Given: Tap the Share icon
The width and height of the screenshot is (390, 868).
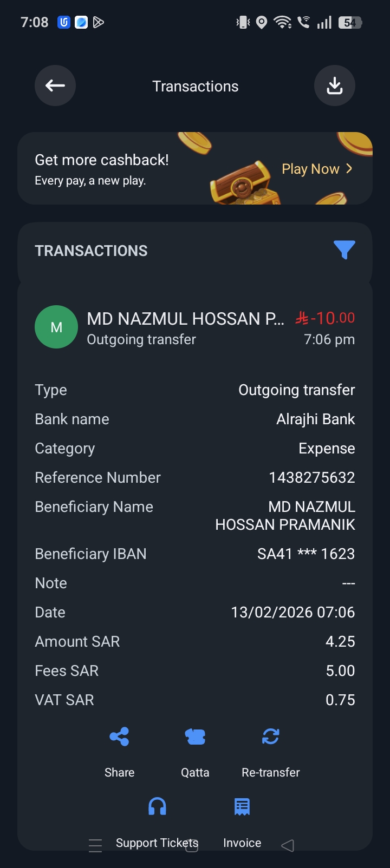Looking at the screenshot, I should [x=119, y=737].
